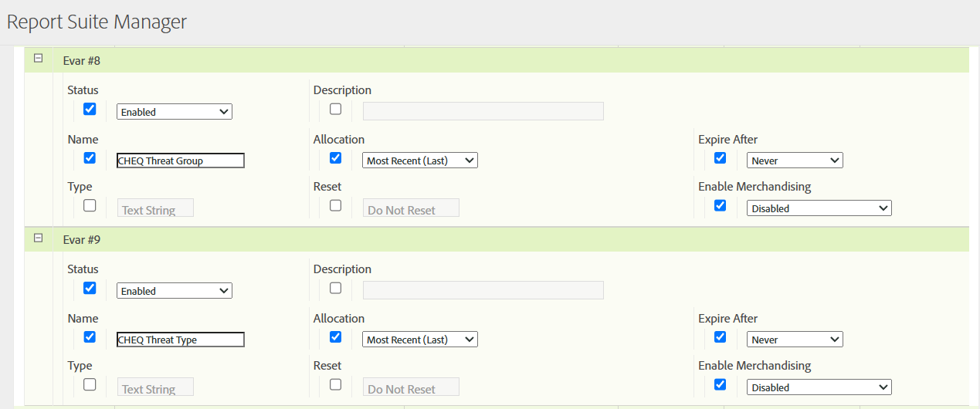This screenshot has width=980, height=409.
Task: Click the Evar #8 Description text field
Action: (x=483, y=111)
